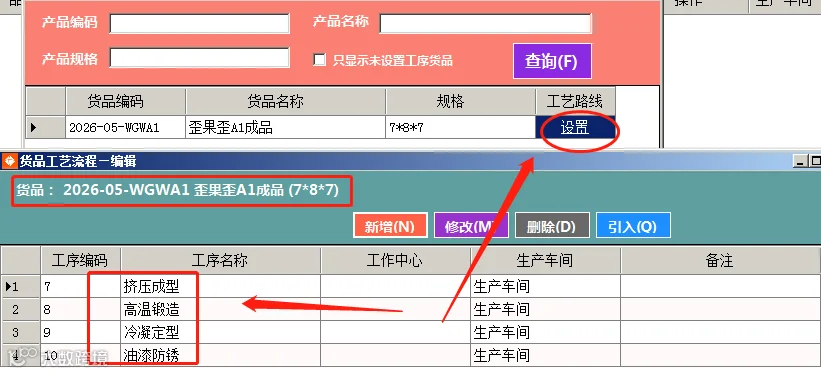Click the 产品编码 input field

(x=199, y=24)
